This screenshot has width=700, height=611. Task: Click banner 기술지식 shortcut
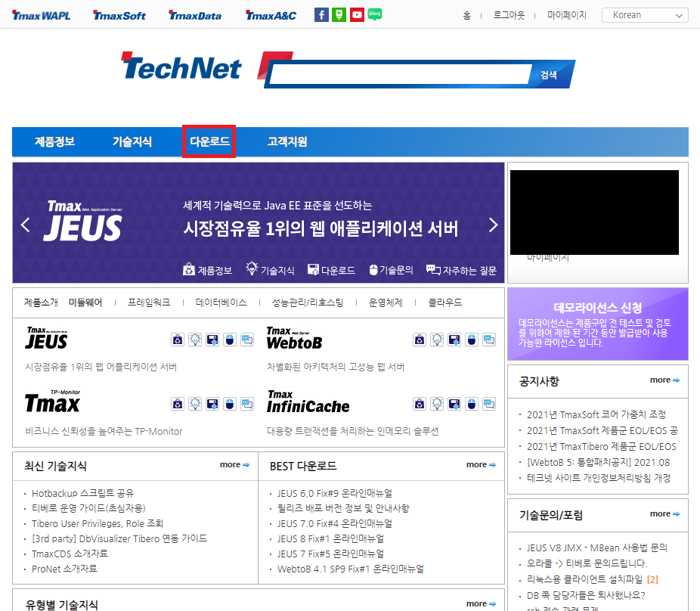(x=270, y=269)
